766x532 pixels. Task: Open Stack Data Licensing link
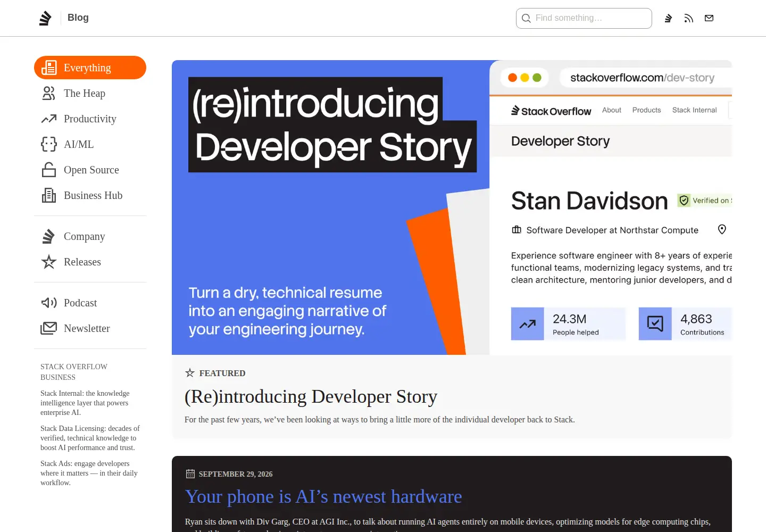(x=90, y=438)
